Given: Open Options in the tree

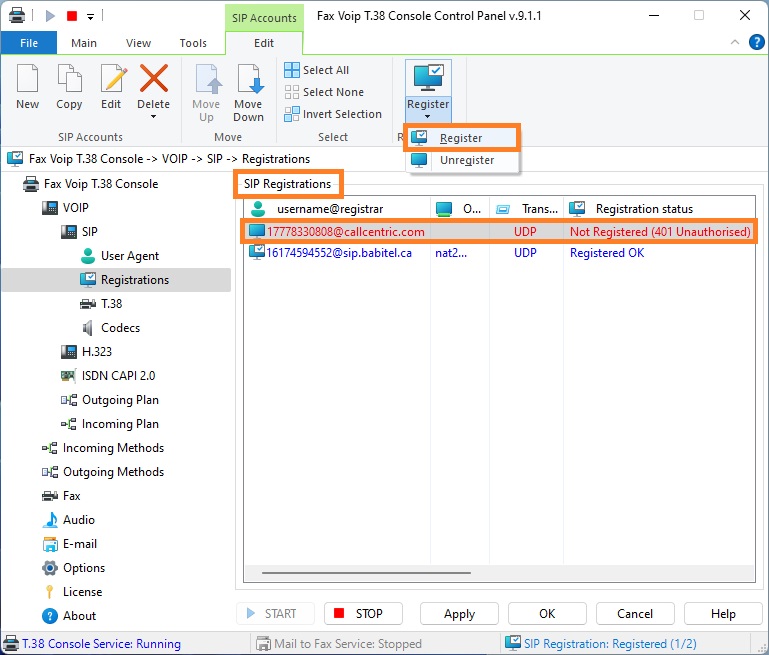Looking at the screenshot, I should pos(74,568).
